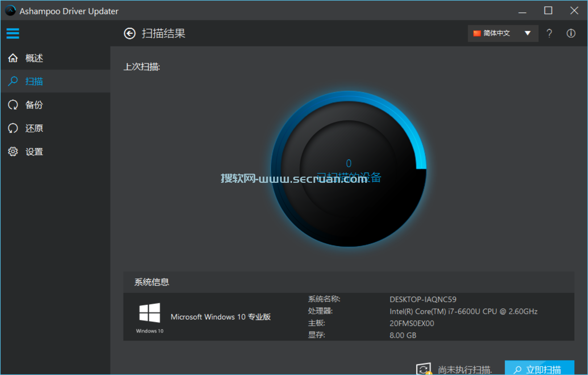Click the 8.00 GB memory value

[403, 335]
